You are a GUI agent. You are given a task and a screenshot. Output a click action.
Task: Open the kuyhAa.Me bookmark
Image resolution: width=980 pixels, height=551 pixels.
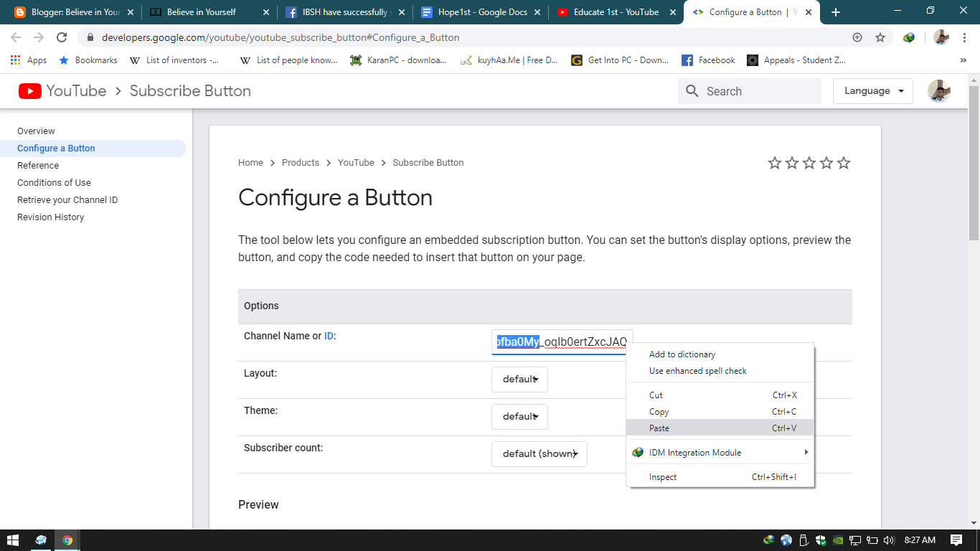(509, 60)
